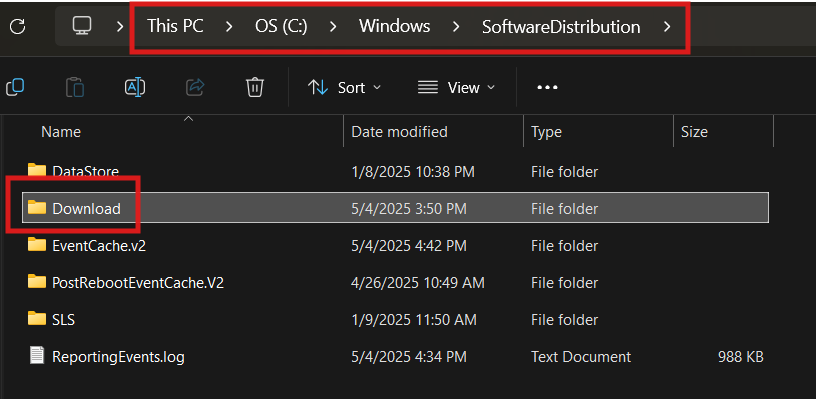Open the Sort dropdown menu
The image size is (816, 399).
point(345,87)
